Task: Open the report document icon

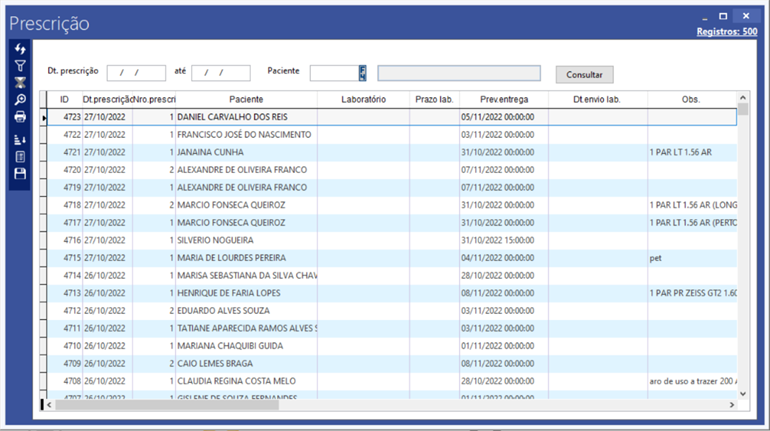Action: (x=20, y=157)
